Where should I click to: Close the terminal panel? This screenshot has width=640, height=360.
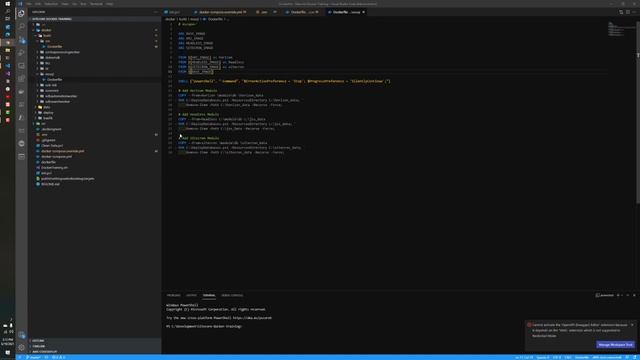point(634,295)
